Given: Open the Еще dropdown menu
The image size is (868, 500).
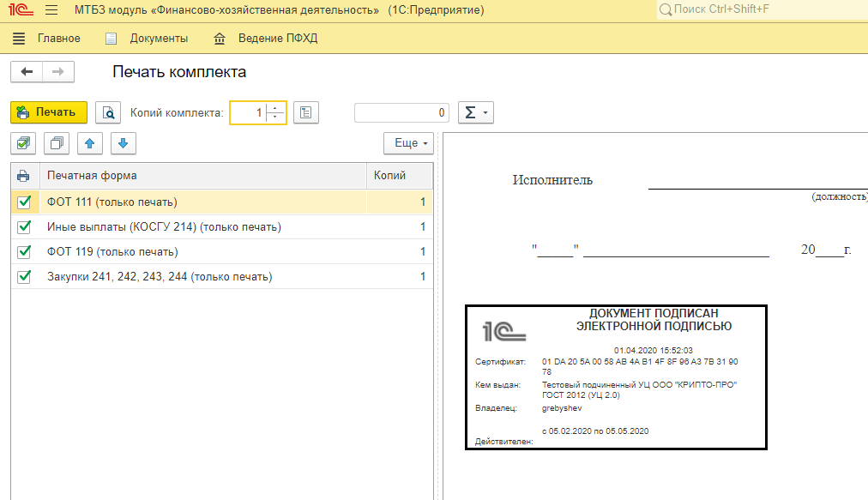Looking at the screenshot, I should coord(407,142).
